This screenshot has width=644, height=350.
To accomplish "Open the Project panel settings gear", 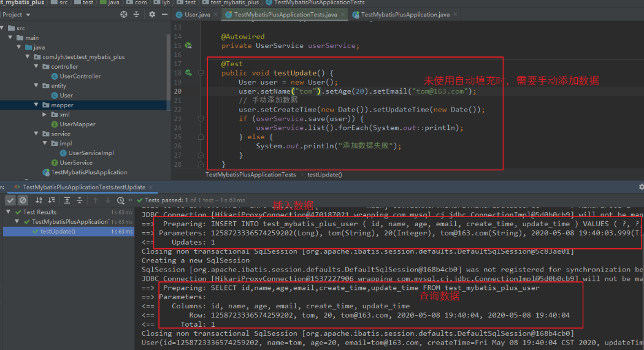I will [150, 14].
